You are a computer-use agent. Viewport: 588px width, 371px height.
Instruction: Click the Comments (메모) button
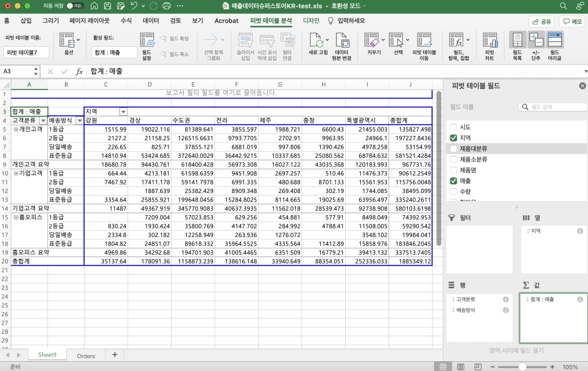point(573,21)
